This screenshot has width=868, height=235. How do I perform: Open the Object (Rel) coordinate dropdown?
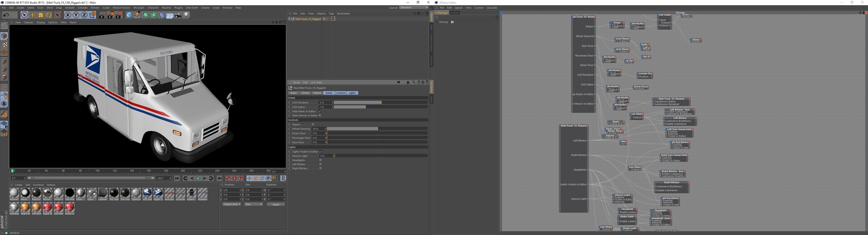(x=232, y=204)
